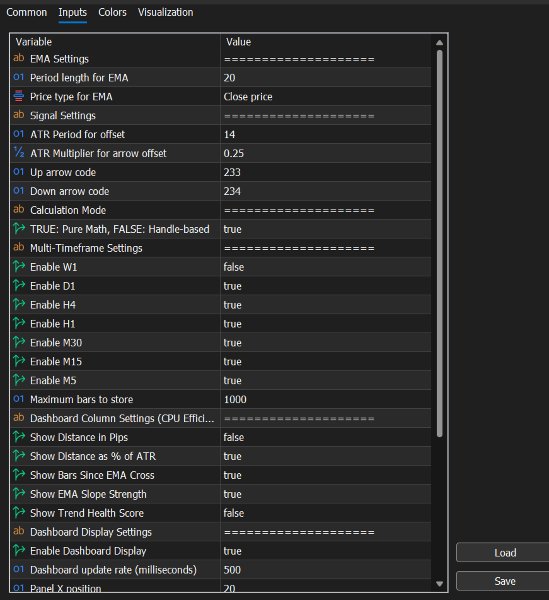Click the scrollbar down arrow
Screen dimensions: 549x600
coord(439,584)
